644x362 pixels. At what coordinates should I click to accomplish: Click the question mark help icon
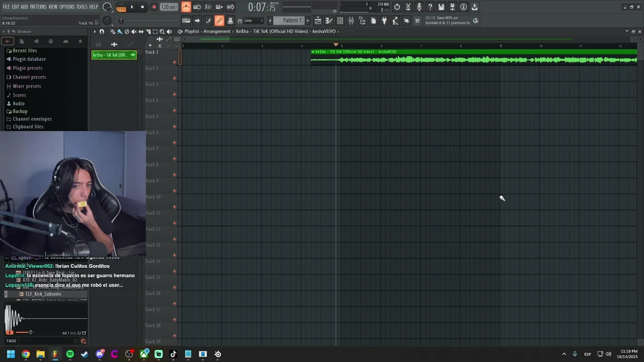(430, 7)
